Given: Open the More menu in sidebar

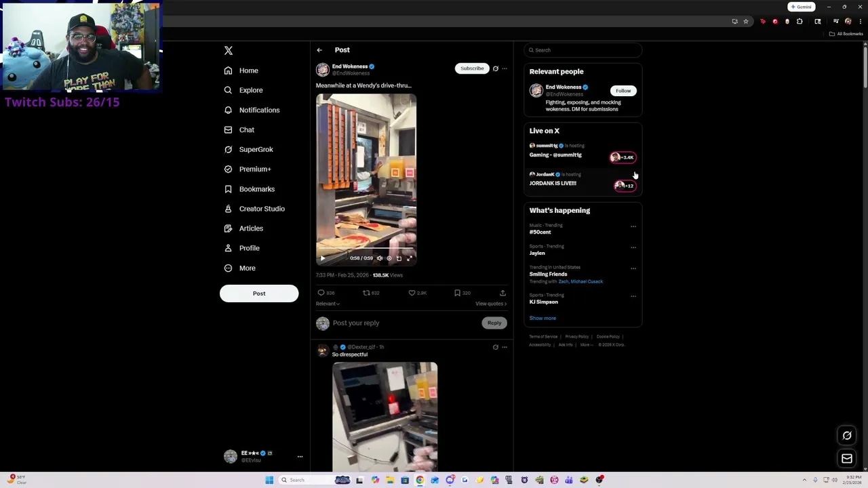Looking at the screenshot, I should tap(239, 268).
